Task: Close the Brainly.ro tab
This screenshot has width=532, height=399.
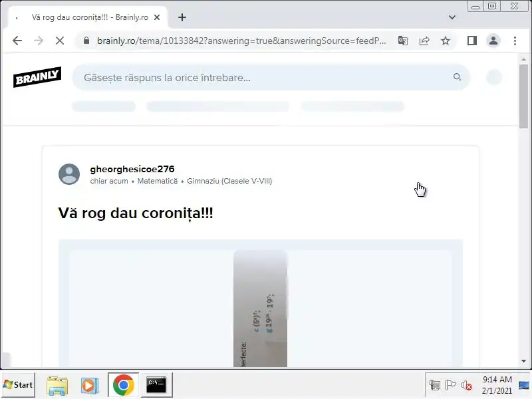Action: tap(157, 17)
